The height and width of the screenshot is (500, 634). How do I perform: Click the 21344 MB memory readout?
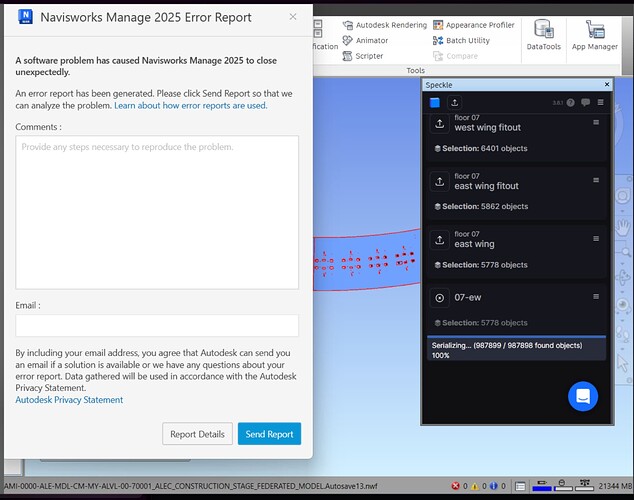[x=615, y=486]
